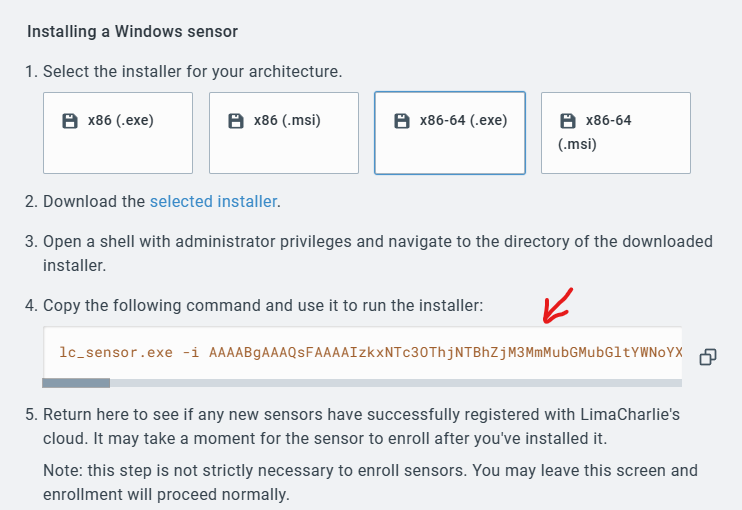Image resolution: width=742 pixels, height=510 pixels.
Task: Click the installation key string in the code box
Action: point(445,352)
